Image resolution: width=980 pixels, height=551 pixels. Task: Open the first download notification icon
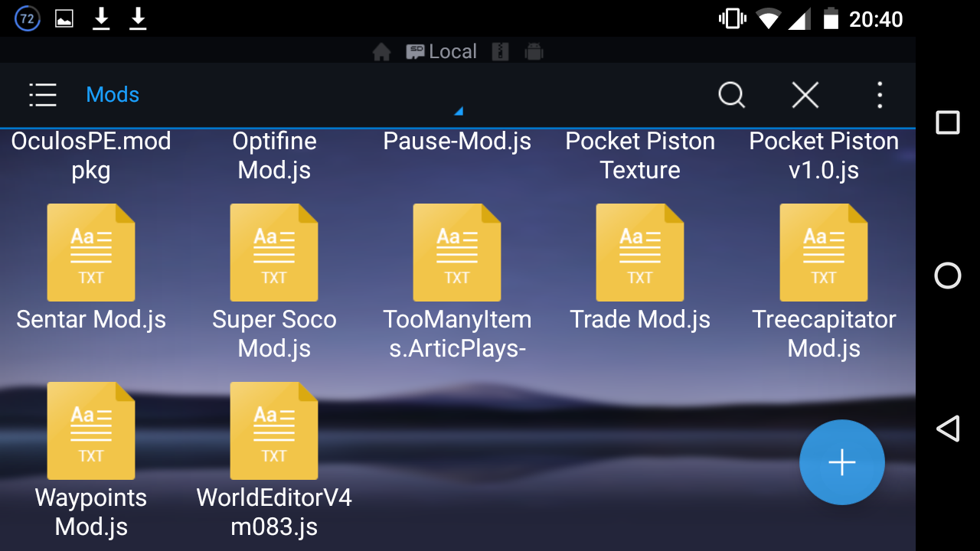click(x=101, y=18)
